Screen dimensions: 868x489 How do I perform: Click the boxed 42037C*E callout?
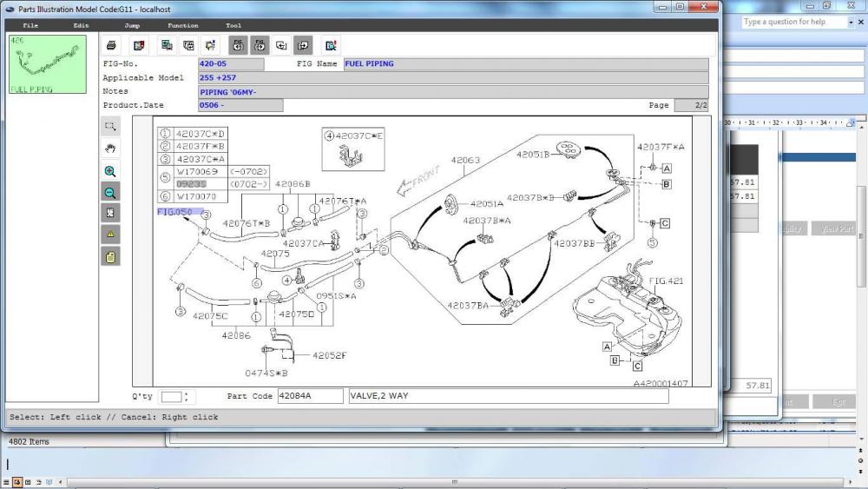tap(353, 149)
